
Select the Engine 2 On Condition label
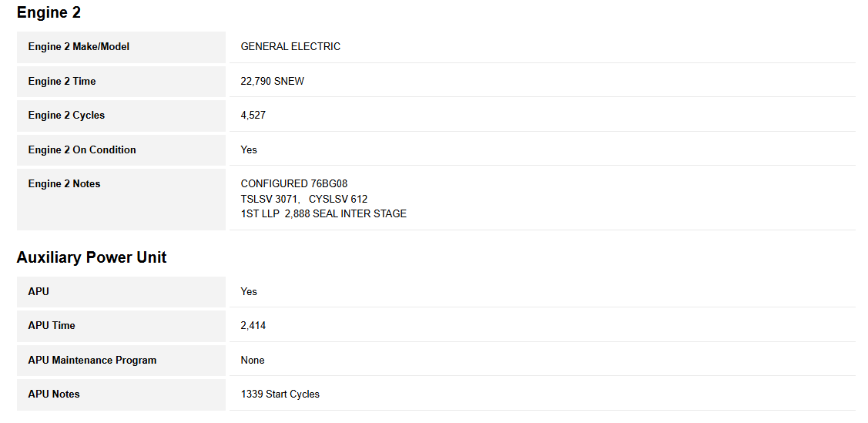82,149
